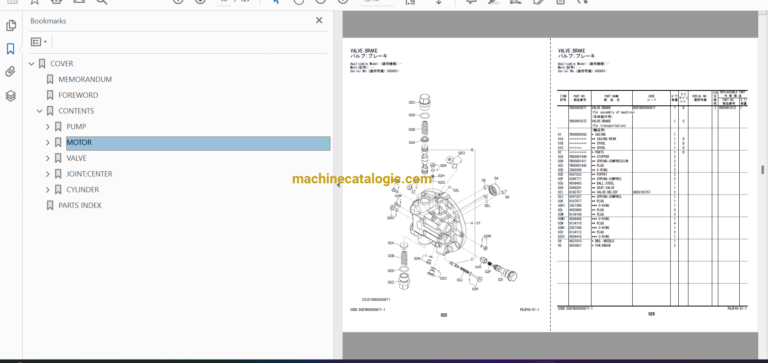The height and width of the screenshot is (363, 768).
Task: Click the bookmark icon beside VALVE
Action: click(x=58, y=158)
